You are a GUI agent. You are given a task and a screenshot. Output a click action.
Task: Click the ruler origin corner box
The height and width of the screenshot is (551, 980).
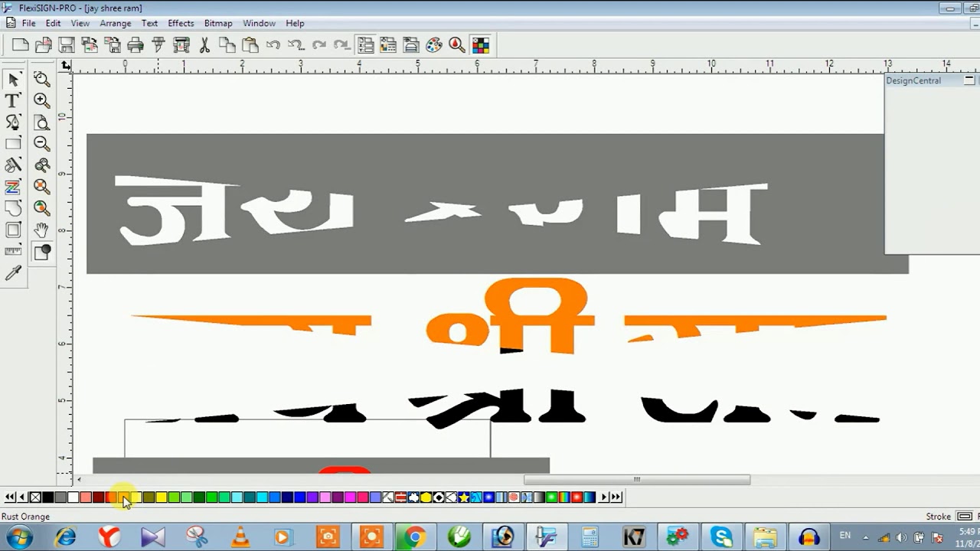(67, 66)
